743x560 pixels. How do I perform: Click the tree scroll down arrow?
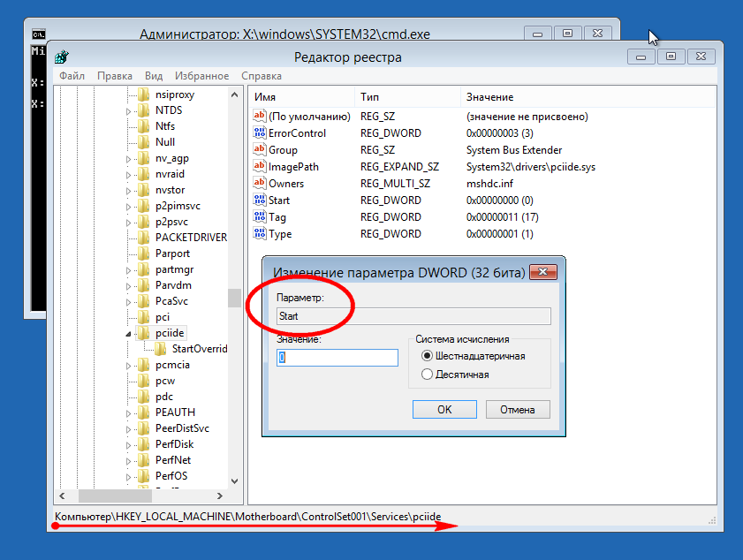point(234,481)
